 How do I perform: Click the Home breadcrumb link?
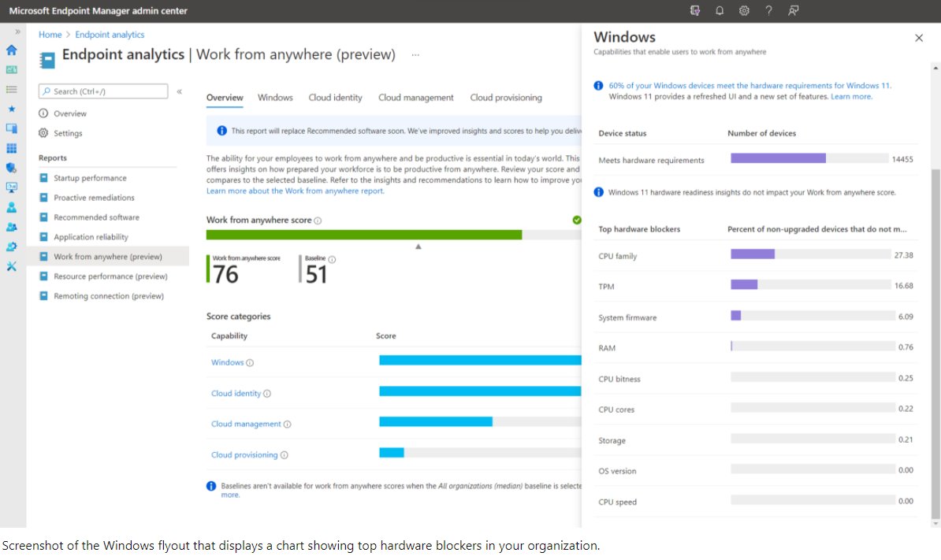coord(50,35)
